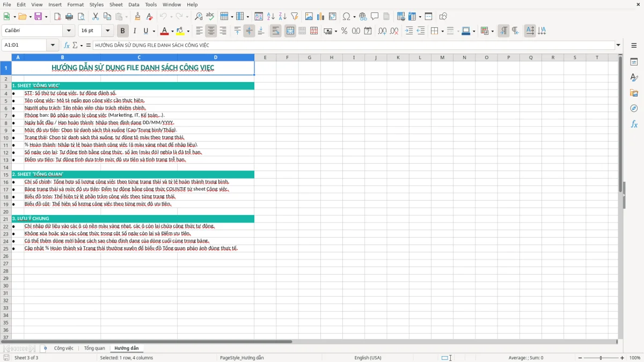Open the Sheet menu
The width and height of the screenshot is (644, 362).
click(116, 4)
